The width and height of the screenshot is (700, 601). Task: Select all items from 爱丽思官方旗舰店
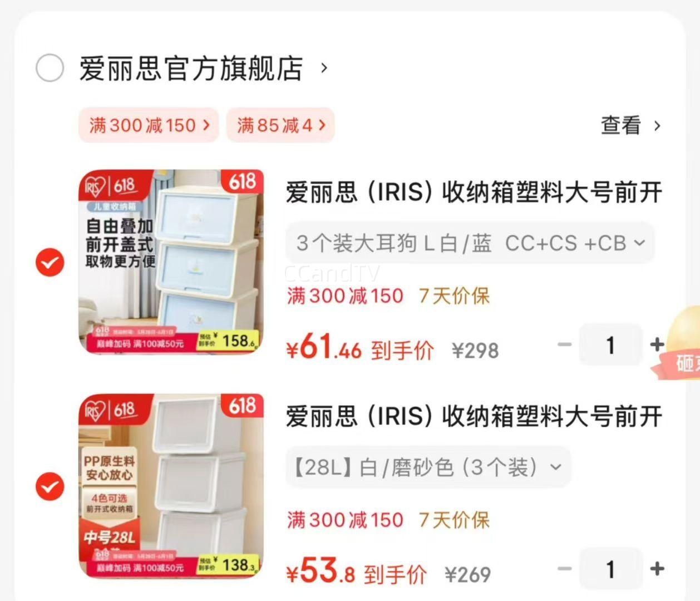point(50,68)
